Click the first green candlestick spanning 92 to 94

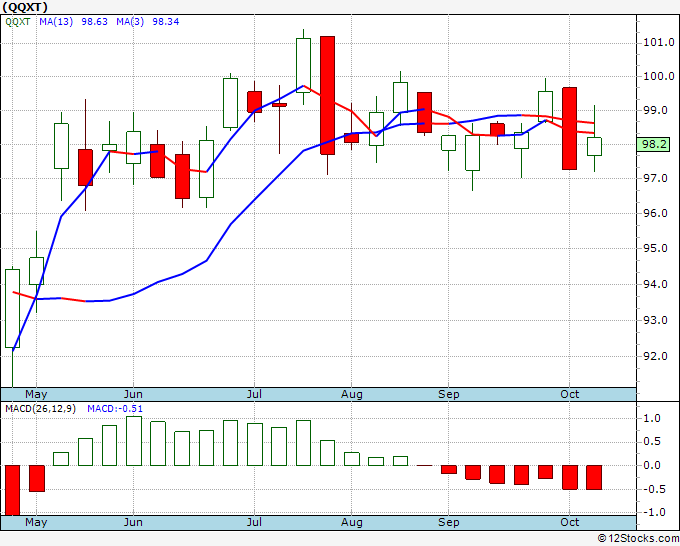[12, 308]
